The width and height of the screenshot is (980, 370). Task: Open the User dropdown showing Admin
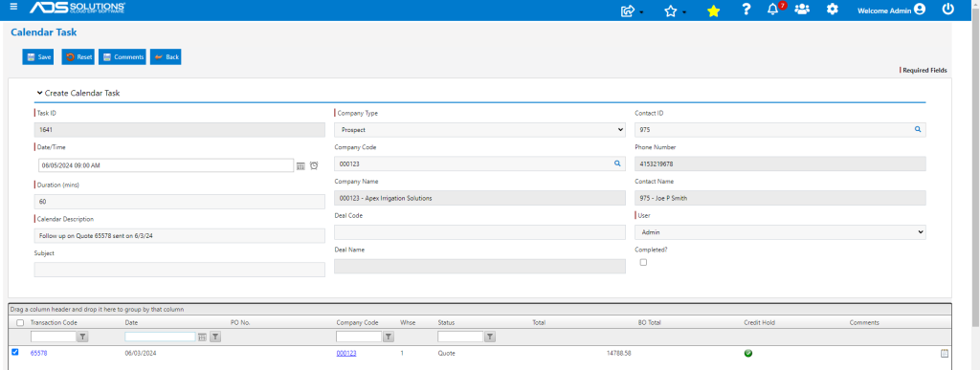tap(780, 232)
